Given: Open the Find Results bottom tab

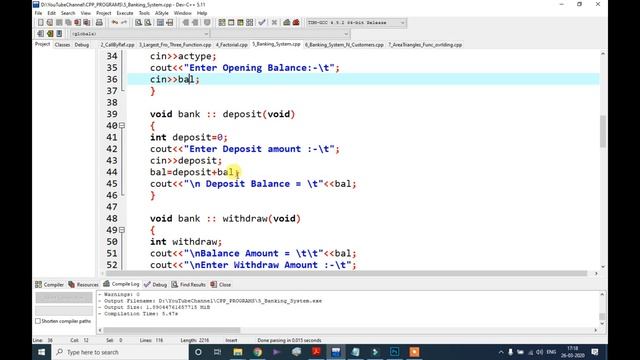Looking at the screenshot, I should pos(188,284).
